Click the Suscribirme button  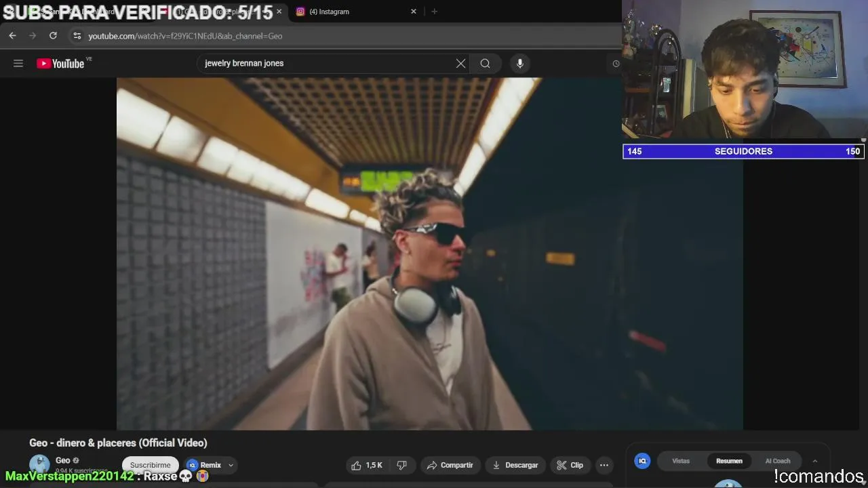click(x=151, y=465)
